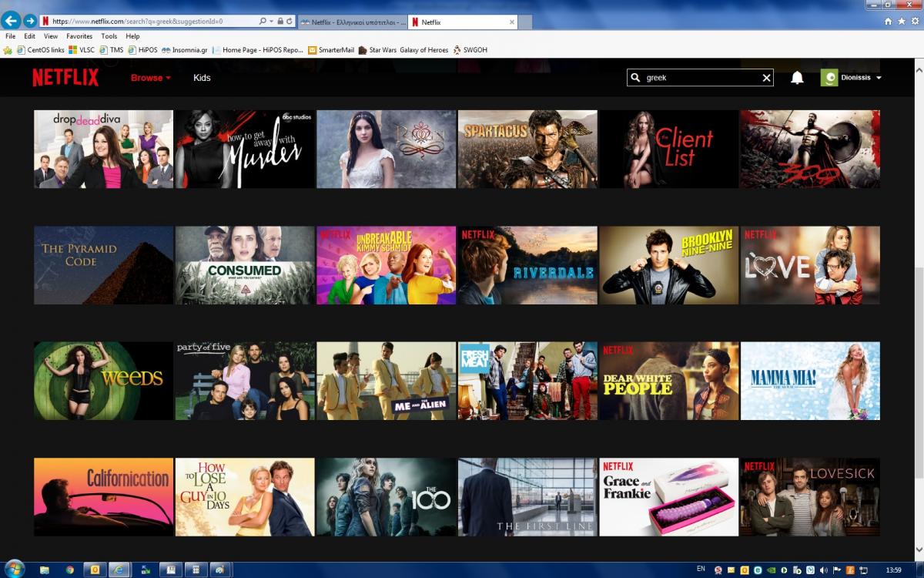The height and width of the screenshot is (578, 924).
Task: Switch to the Netflix Ελληνικοί υπότιτλοι tab
Action: tap(353, 22)
